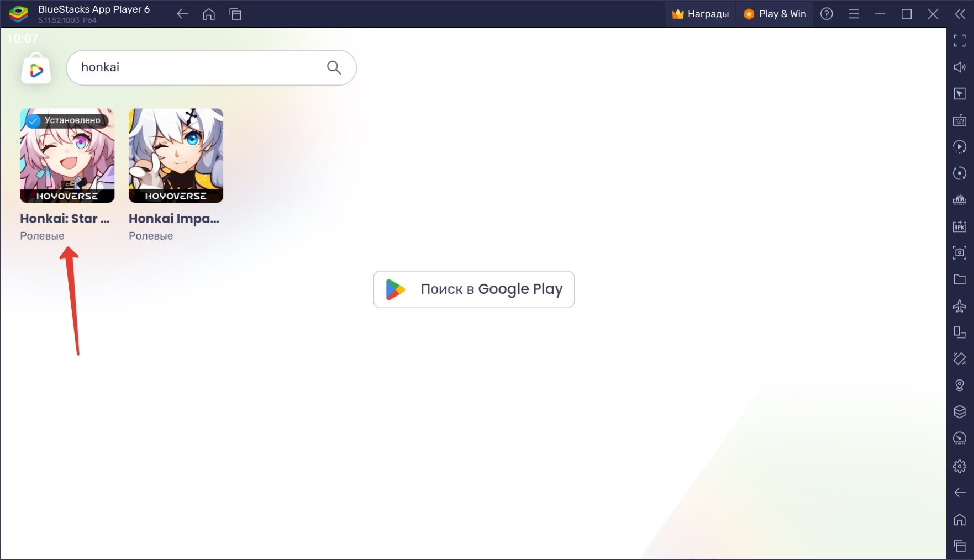Open media folder icon in sidebar
Viewport: 974px width, 560px height.
[x=960, y=279]
